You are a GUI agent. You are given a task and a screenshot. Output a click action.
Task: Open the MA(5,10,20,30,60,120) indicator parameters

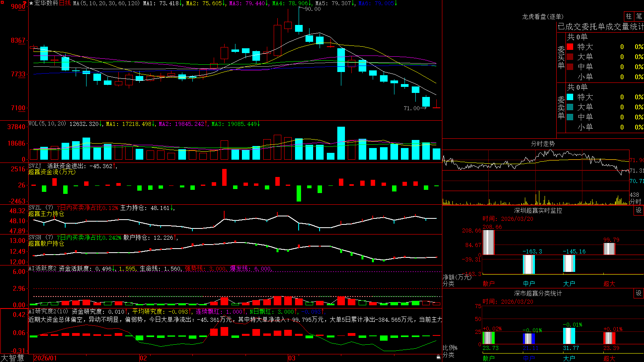[x=107, y=3]
